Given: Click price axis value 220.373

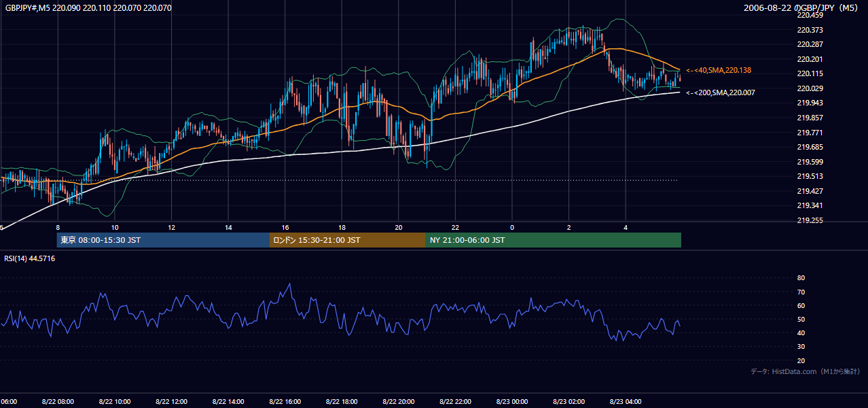Looking at the screenshot, I should pyautogui.click(x=810, y=30).
